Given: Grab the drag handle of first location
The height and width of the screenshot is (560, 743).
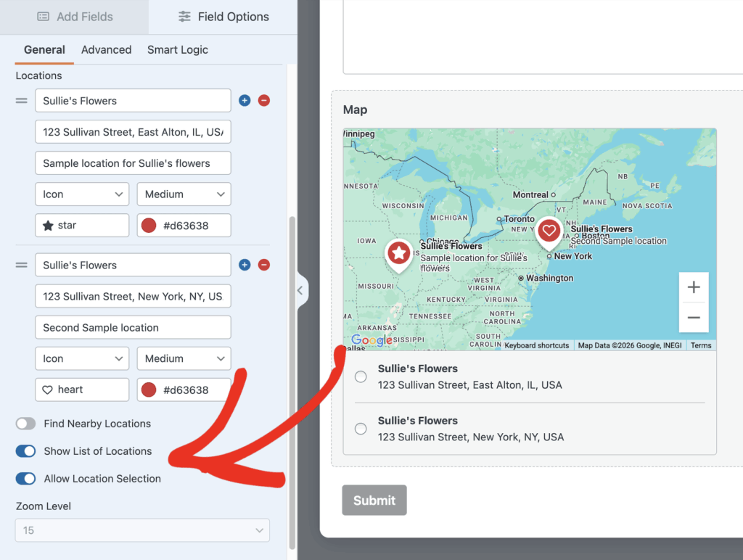Looking at the screenshot, I should [x=22, y=101].
